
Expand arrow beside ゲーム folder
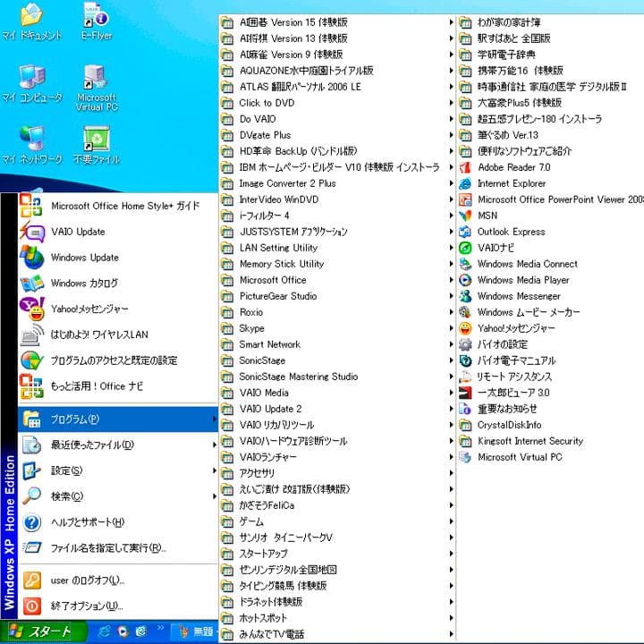(x=451, y=521)
